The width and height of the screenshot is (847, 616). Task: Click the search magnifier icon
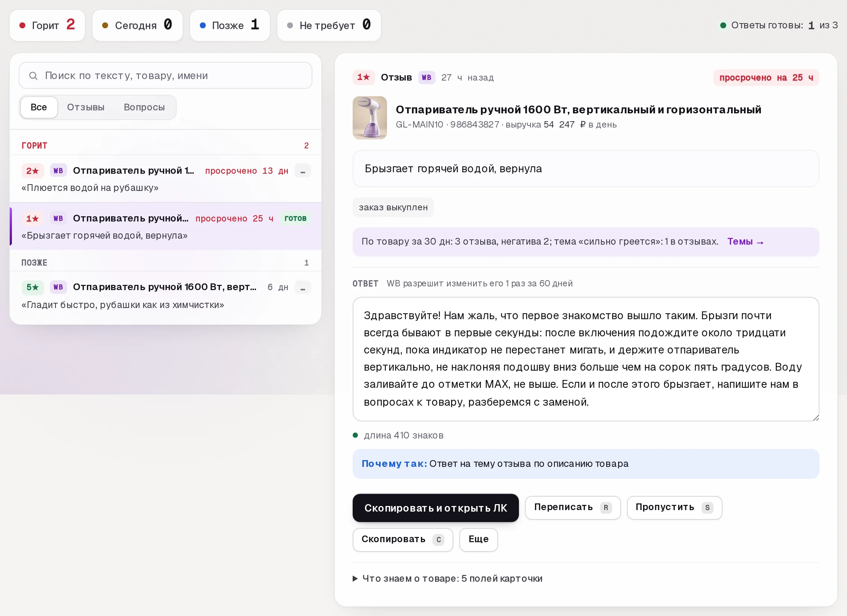(33, 76)
